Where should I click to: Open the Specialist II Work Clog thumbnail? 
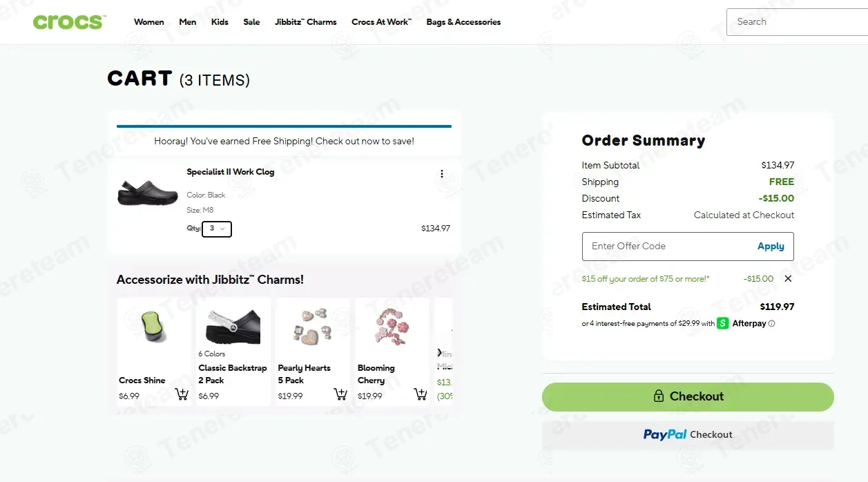click(x=148, y=193)
